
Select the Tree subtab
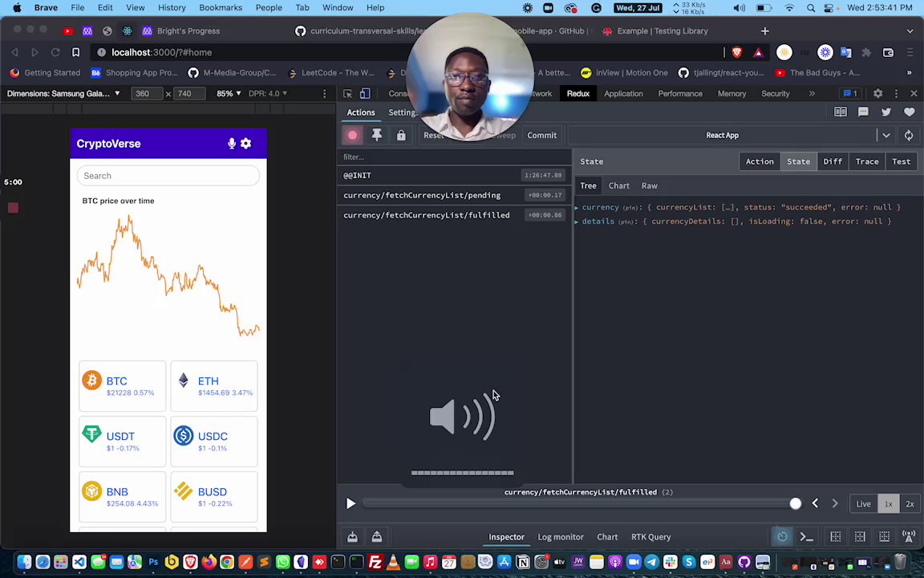click(588, 185)
